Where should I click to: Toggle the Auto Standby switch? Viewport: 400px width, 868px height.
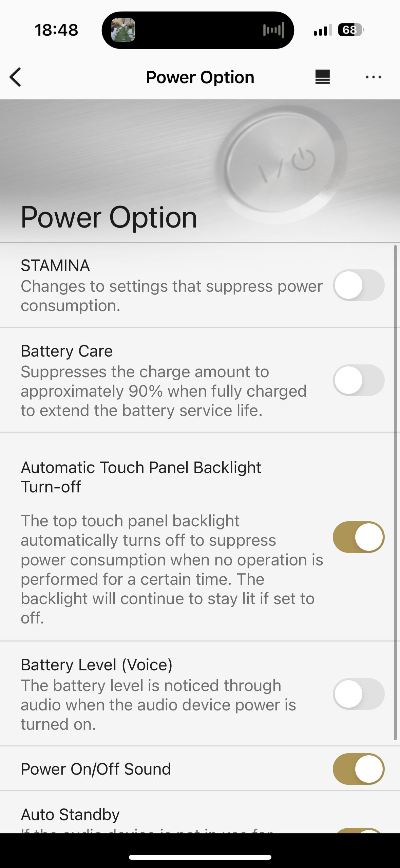tap(359, 831)
